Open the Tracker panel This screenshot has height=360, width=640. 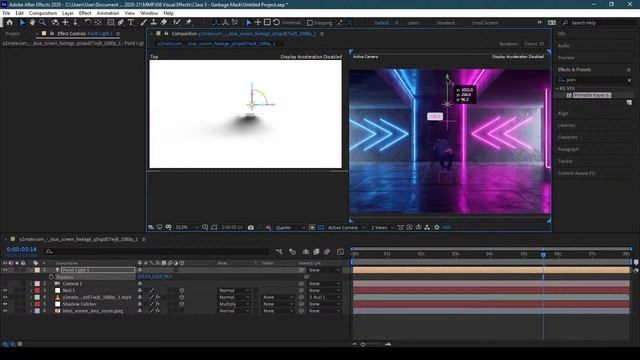pyautogui.click(x=565, y=161)
